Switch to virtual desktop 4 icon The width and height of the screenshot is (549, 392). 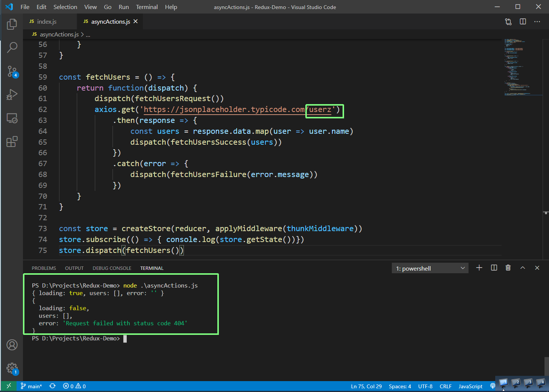[540, 383]
